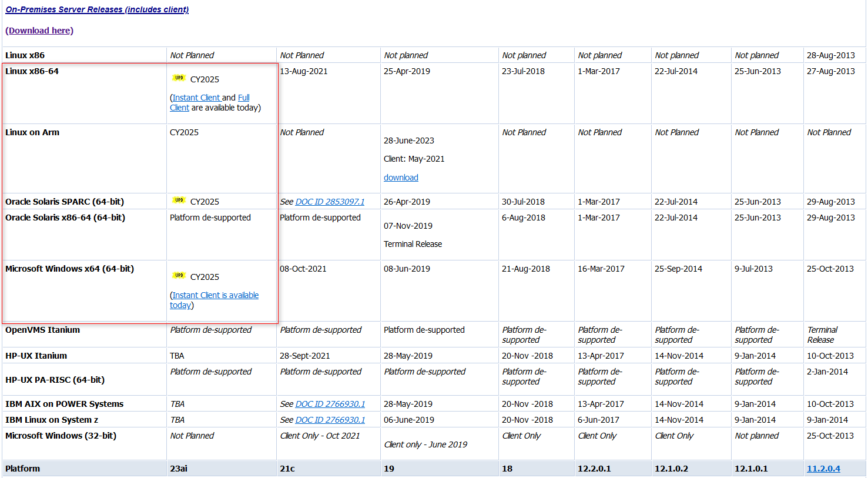Click the '06-June-2019' date cell
This screenshot has width=868, height=478.
[409, 420]
